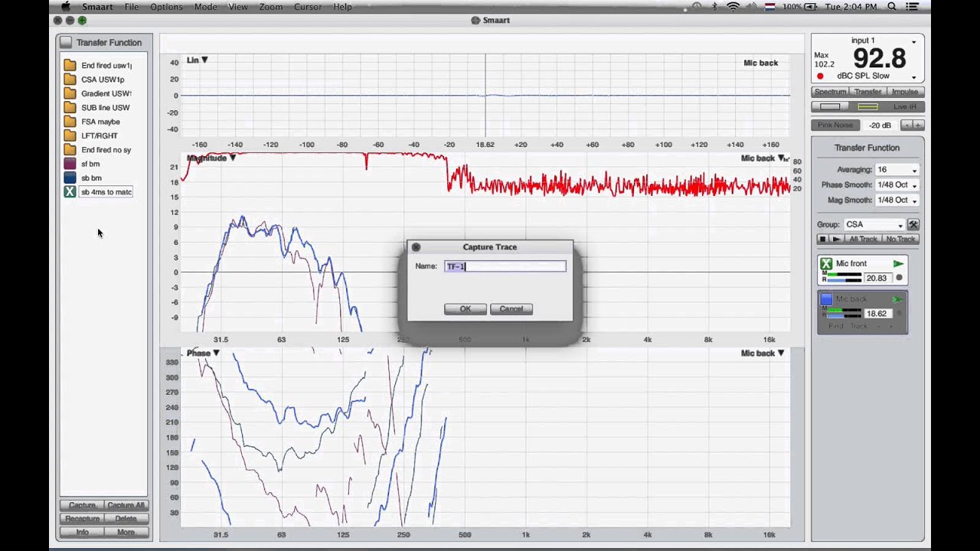Image resolution: width=980 pixels, height=551 pixels.
Task: Open the Phase Smooth dropdown
Action: [897, 184]
